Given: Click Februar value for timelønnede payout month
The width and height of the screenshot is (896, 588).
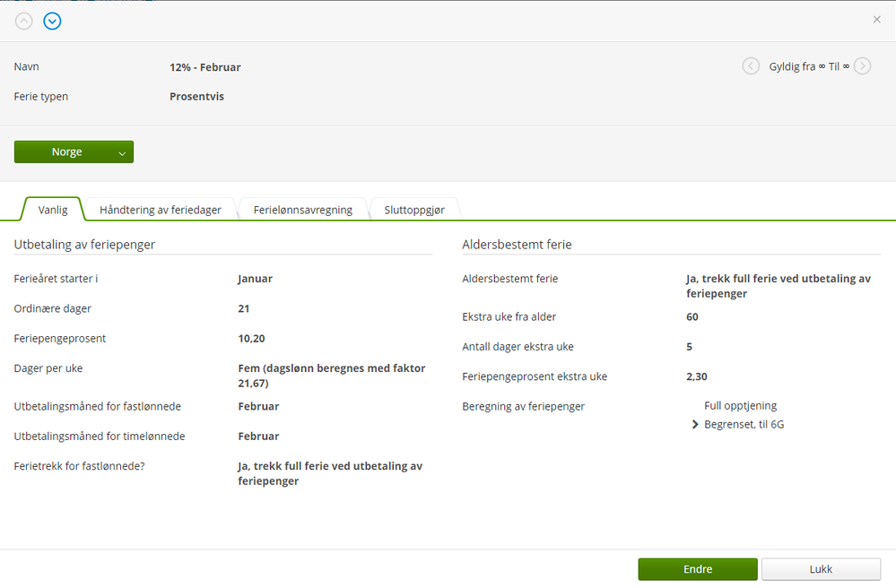Looking at the screenshot, I should [x=258, y=437].
